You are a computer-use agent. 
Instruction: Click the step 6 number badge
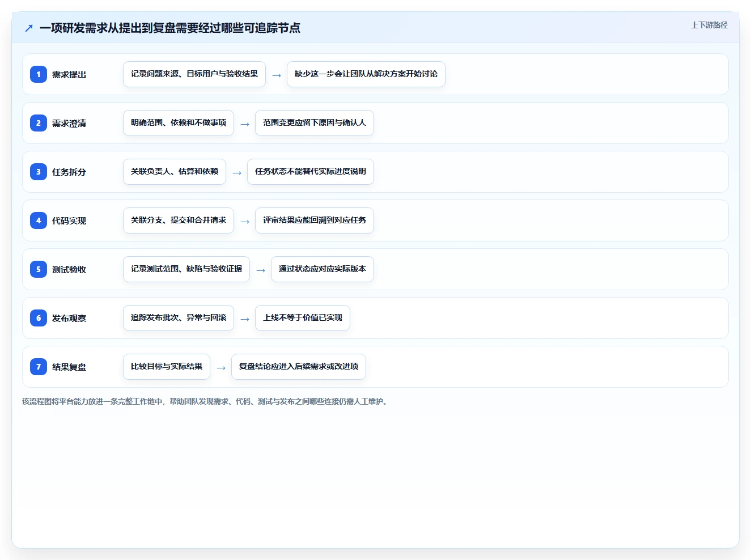(39, 318)
